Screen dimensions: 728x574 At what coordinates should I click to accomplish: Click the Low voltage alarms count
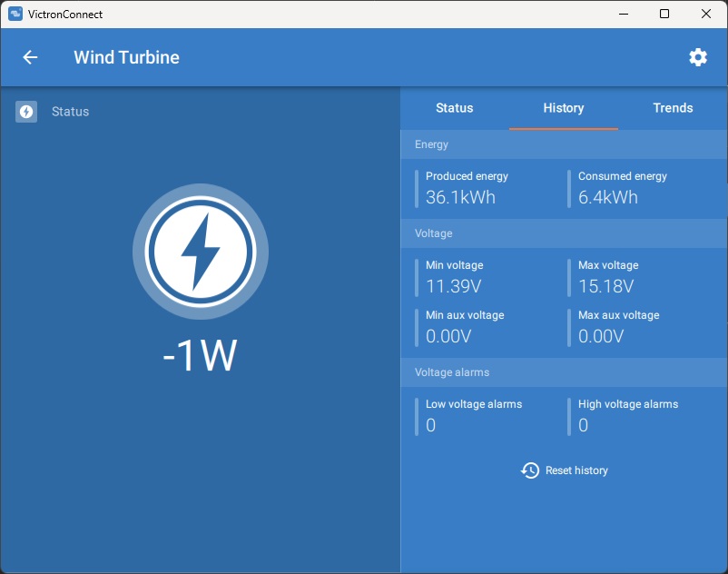point(431,425)
